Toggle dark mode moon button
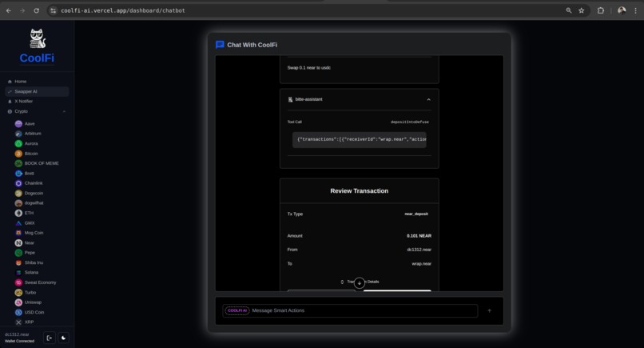 [x=63, y=338]
